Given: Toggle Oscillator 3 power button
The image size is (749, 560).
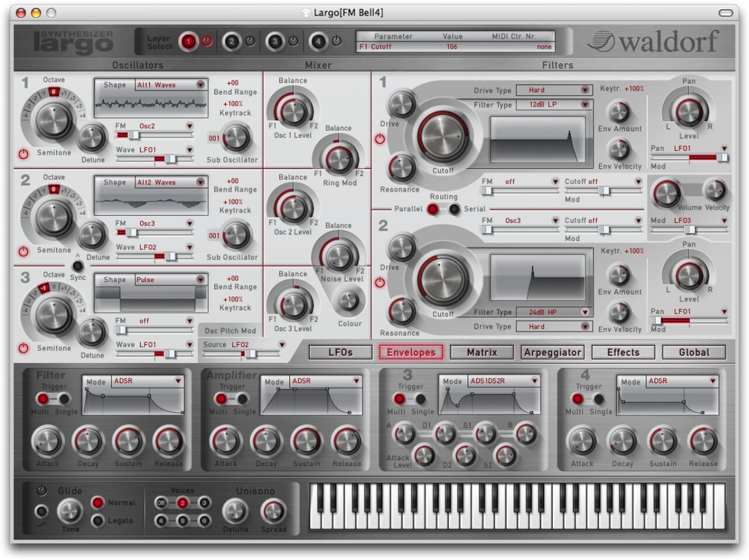Looking at the screenshot, I should [24, 348].
